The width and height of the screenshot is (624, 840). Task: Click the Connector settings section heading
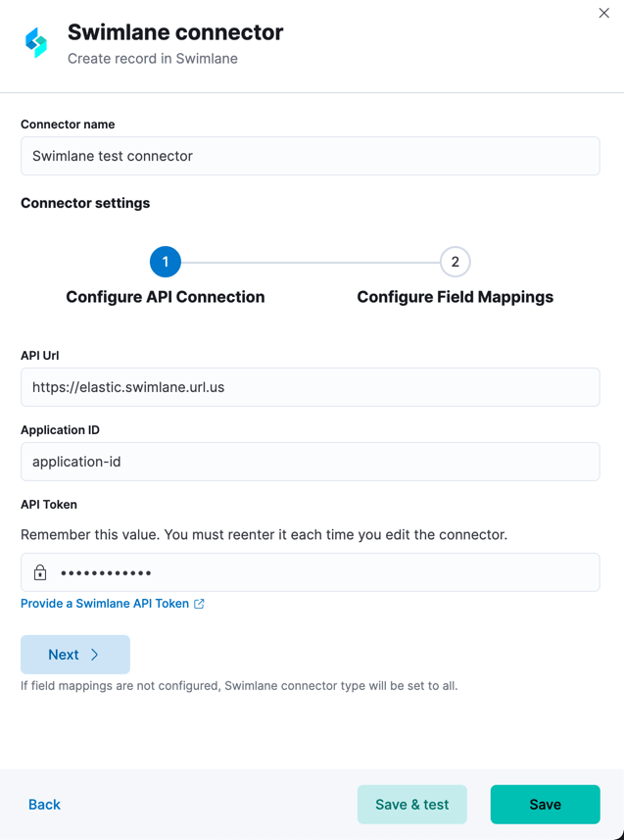pyautogui.click(x=85, y=203)
